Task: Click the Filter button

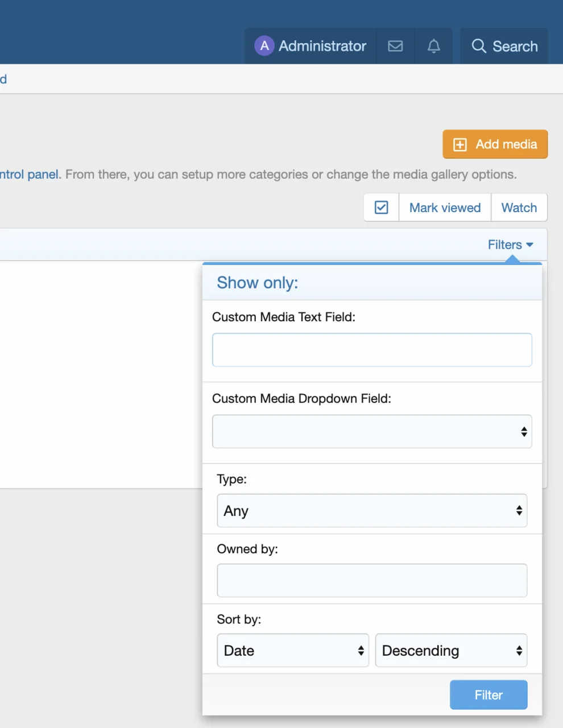Action: (488, 694)
